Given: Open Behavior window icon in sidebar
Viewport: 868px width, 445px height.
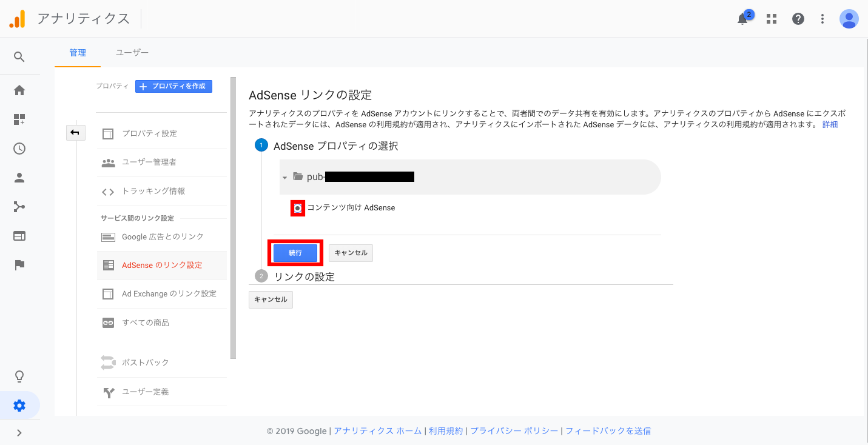Looking at the screenshot, I should pyautogui.click(x=19, y=236).
